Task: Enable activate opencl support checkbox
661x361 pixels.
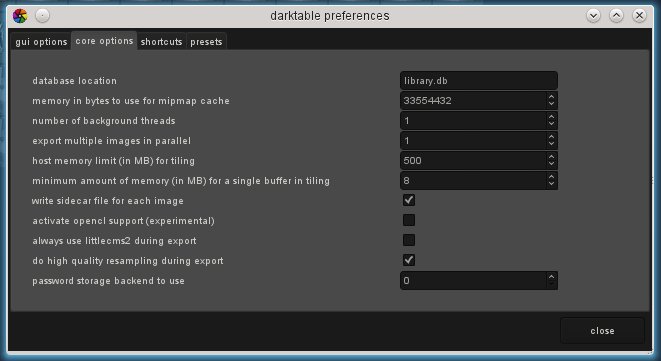Action: click(x=409, y=220)
